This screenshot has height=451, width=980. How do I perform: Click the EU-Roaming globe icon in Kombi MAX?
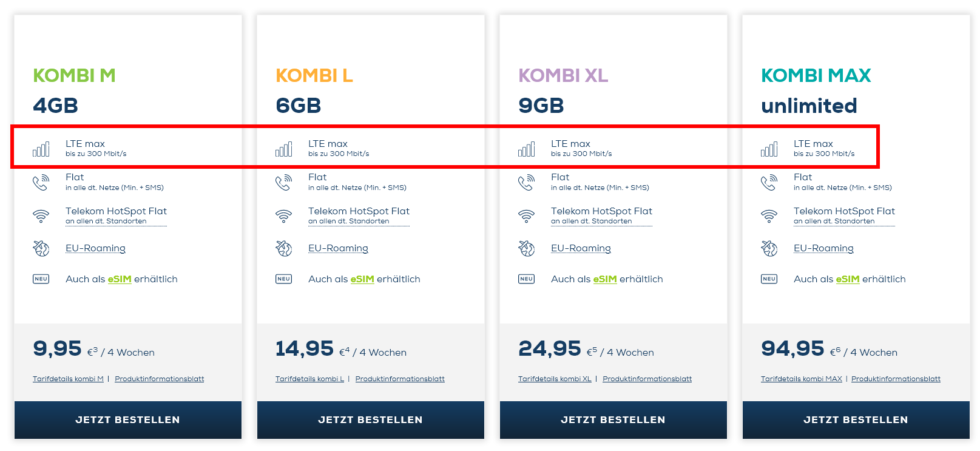[769, 248]
